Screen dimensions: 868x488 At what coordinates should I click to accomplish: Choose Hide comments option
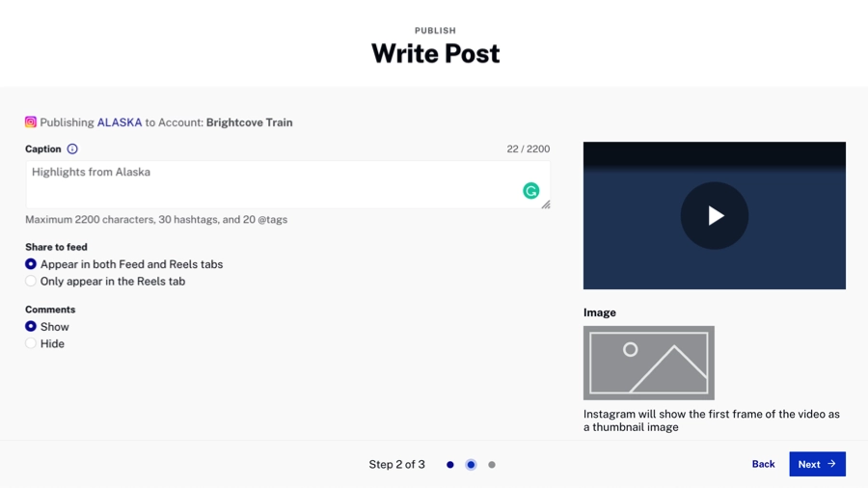(x=31, y=344)
